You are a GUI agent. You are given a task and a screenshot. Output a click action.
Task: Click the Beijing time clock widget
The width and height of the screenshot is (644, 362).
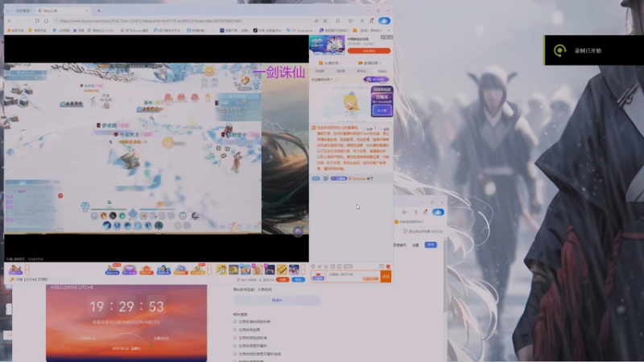tap(126, 323)
